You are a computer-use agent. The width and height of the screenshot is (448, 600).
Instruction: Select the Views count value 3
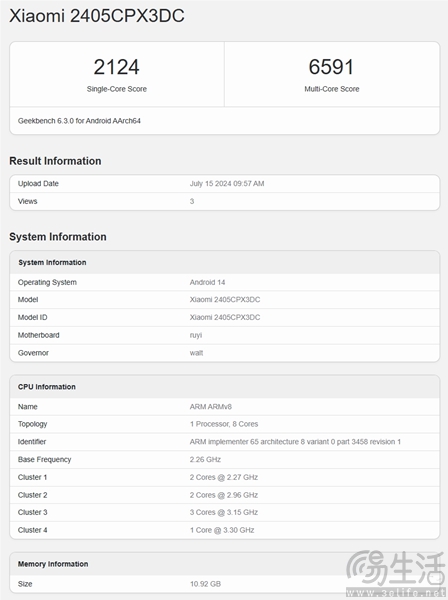[192, 201]
